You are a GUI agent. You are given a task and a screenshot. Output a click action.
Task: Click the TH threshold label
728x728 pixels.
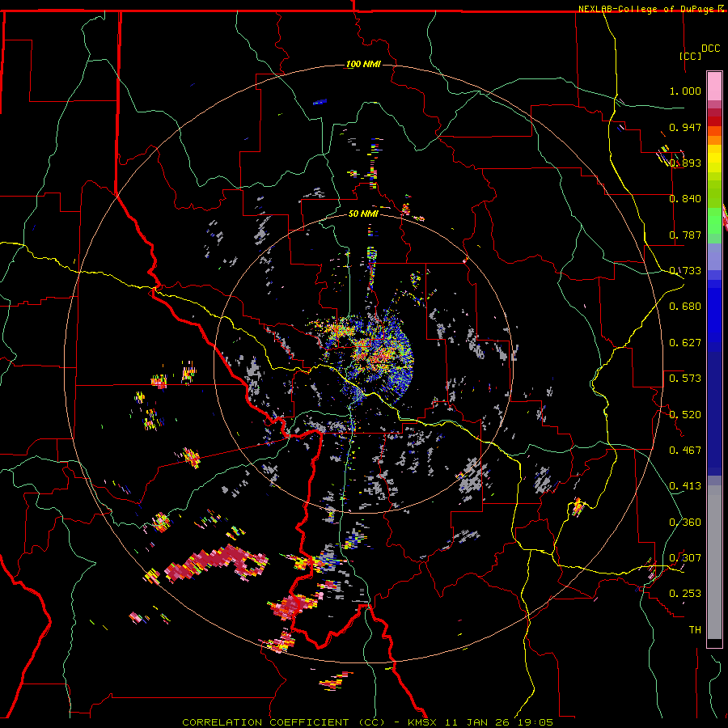[x=695, y=630]
